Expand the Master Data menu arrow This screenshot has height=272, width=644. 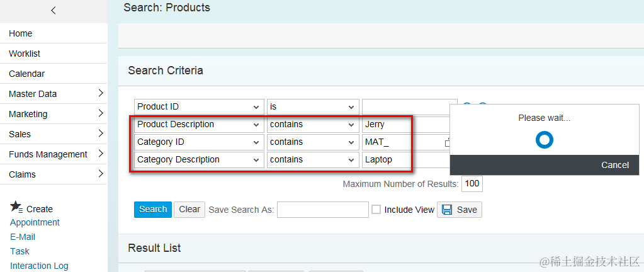click(101, 94)
